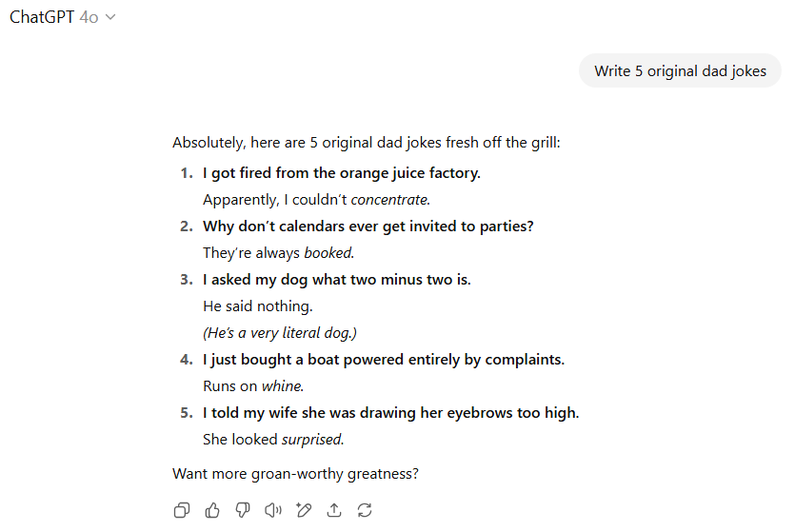Viewport: 795px width, 532px height.
Task: Regenerate the response with circular arrows icon
Action: coord(365,510)
